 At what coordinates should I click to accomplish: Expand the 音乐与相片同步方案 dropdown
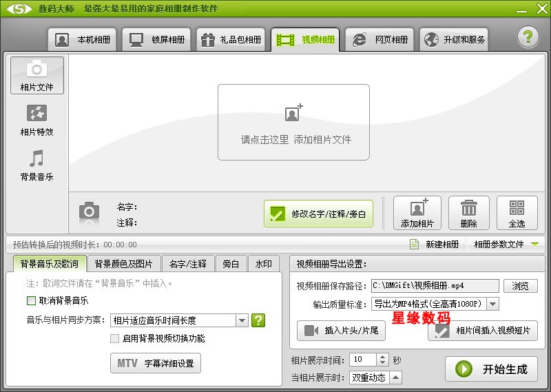(242, 320)
